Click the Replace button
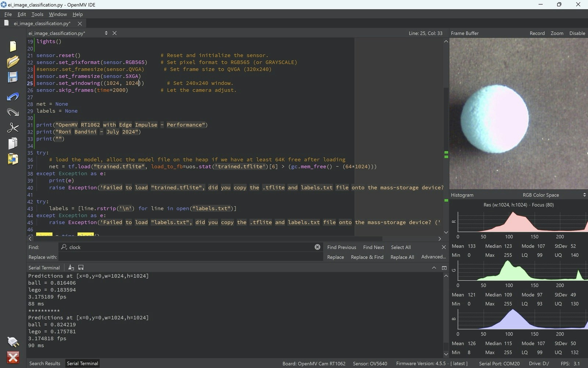 coord(336,257)
